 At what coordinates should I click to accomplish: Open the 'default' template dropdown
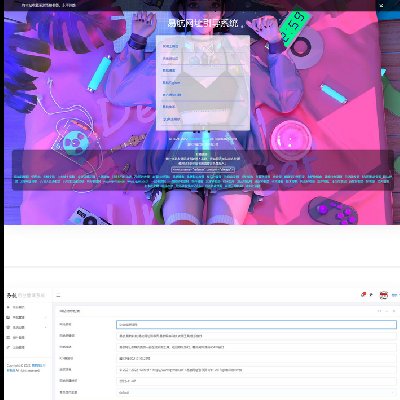256,393
